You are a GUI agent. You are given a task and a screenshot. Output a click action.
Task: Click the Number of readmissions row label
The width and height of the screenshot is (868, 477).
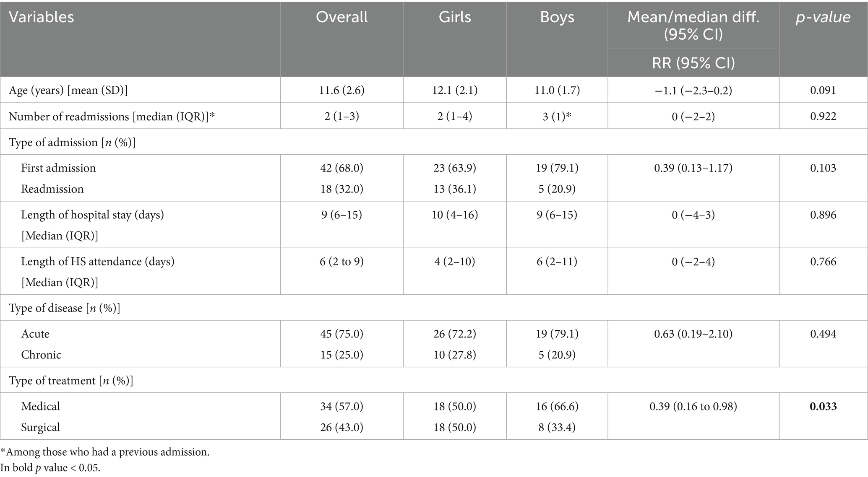coord(112,116)
